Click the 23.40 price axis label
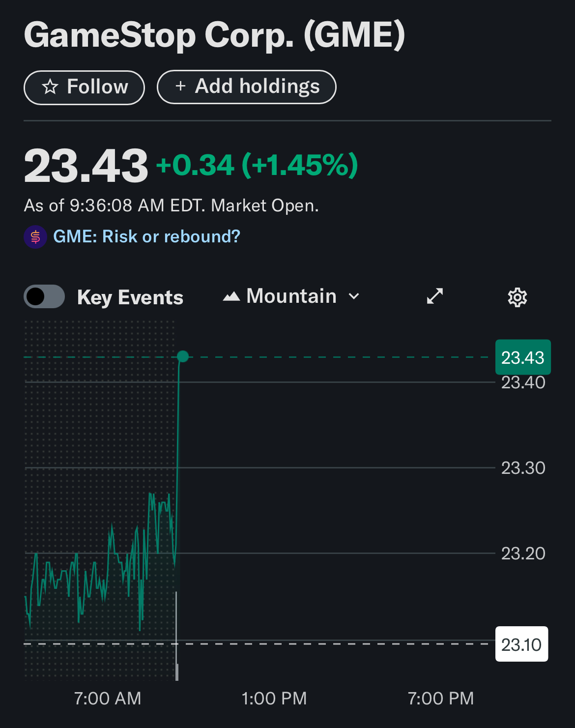 click(523, 382)
